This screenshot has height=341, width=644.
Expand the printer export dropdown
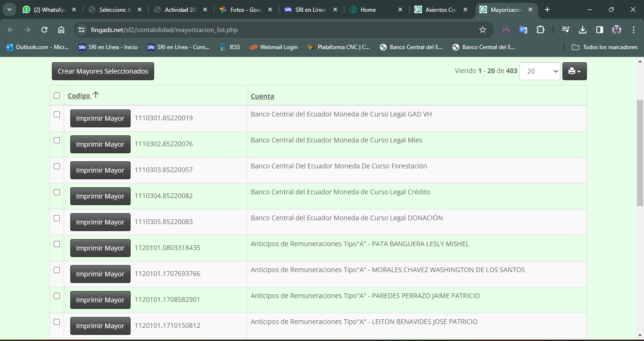pyautogui.click(x=574, y=71)
